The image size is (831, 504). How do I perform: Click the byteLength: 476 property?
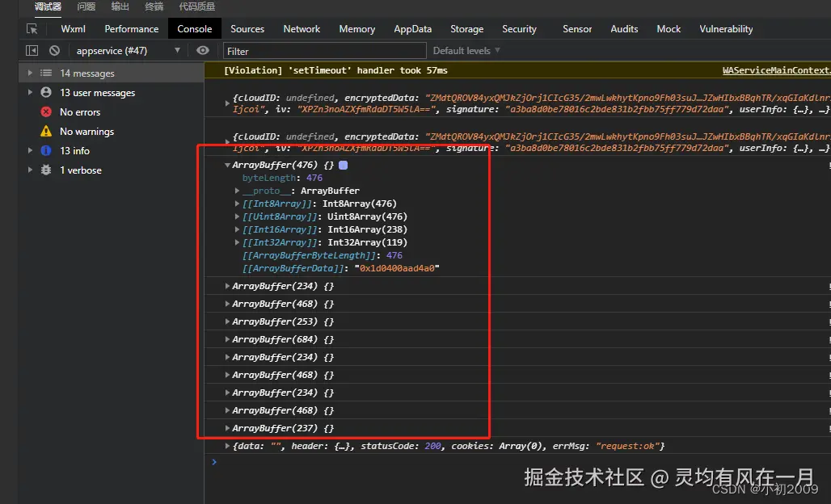282,178
